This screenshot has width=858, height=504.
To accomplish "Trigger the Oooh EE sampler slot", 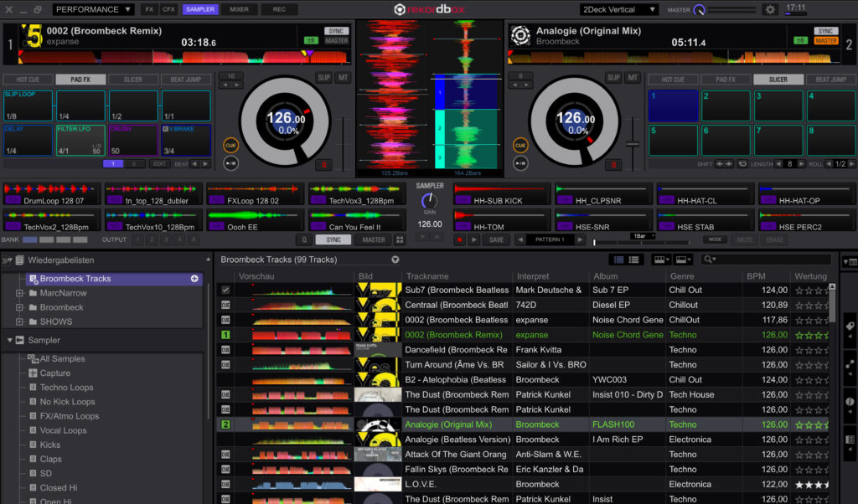I will pyautogui.click(x=256, y=221).
